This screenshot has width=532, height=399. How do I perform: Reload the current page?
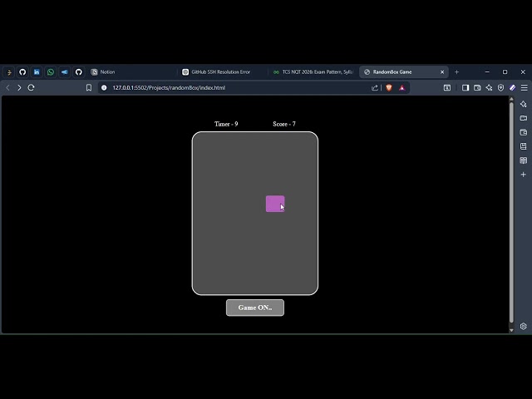point(32,87)
